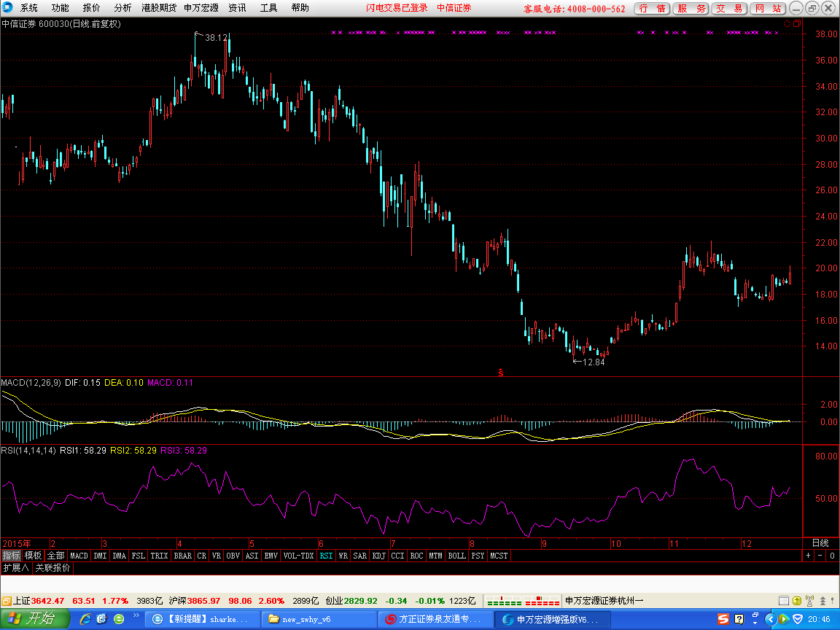Click the Sogou input method tray icon
Image resolution: width=840 pixels, height=630 pixels.
click(723, 619)
